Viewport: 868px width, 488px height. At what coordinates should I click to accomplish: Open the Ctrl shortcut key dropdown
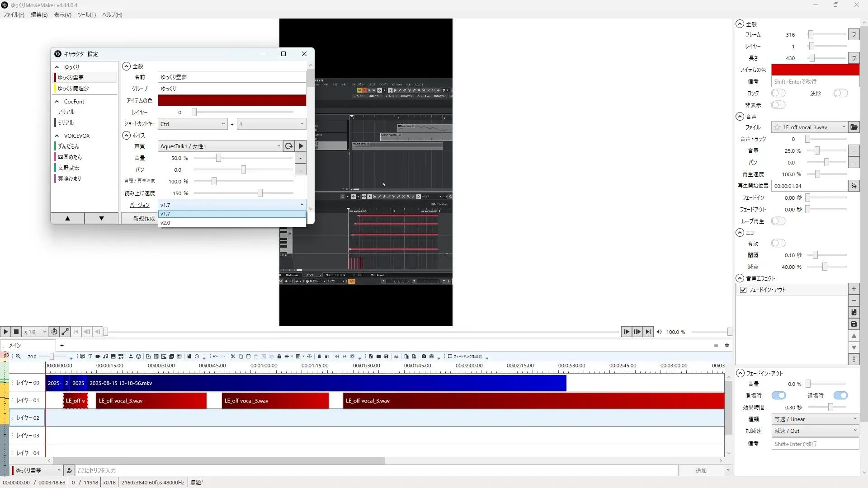click(x=193, y=124)
